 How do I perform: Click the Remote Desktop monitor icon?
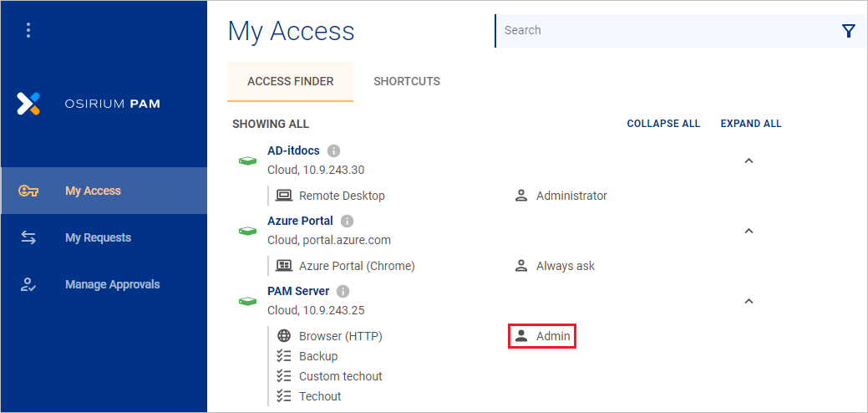click(284, 196)
